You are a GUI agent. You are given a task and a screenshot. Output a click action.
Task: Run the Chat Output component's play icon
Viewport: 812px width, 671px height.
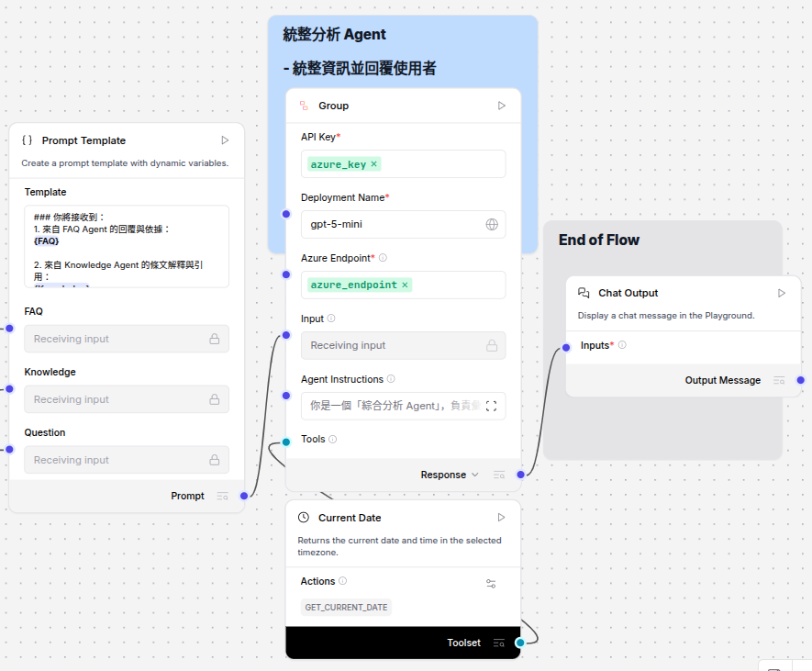[x=781, y=293]
